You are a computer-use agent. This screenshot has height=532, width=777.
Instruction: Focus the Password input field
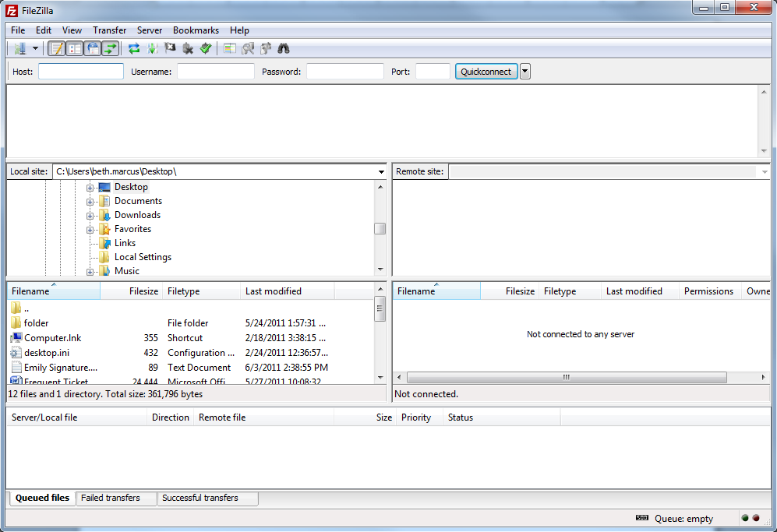[345, 72]
